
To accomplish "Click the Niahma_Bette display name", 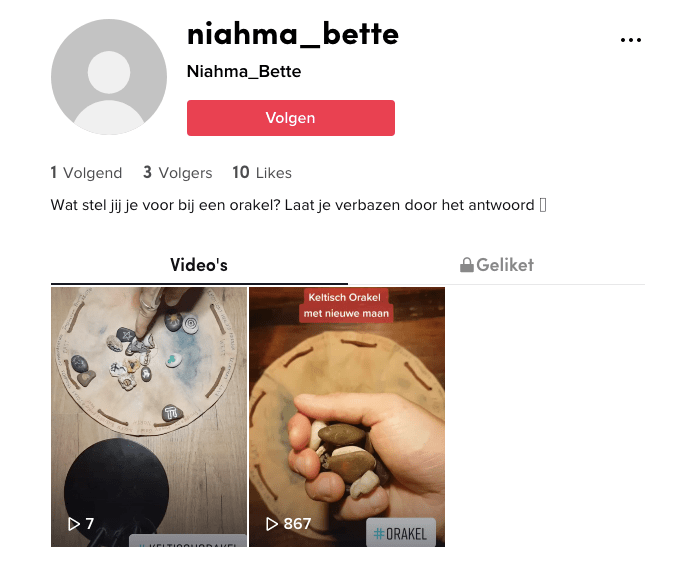I will pos(244,71).
